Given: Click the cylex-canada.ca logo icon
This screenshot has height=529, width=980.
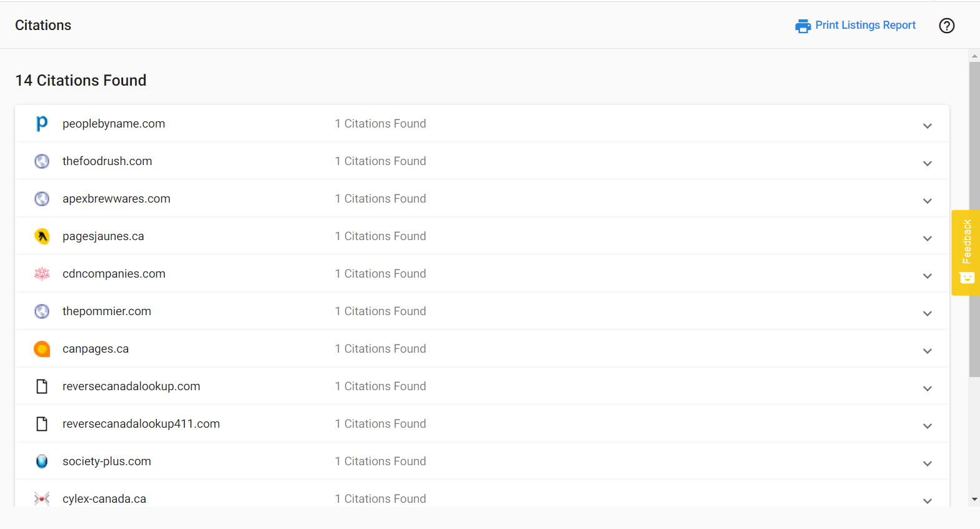Looking at the screenshot, I should pos(42,499).
